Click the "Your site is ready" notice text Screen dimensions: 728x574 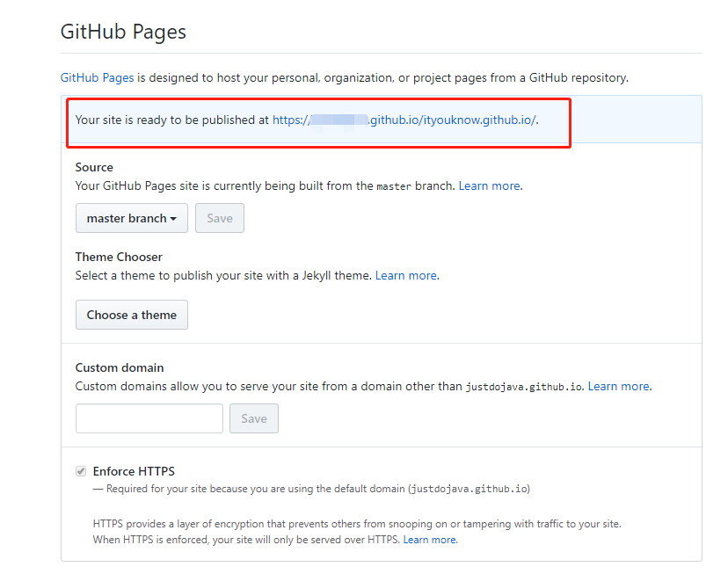(x=172, y=120)
